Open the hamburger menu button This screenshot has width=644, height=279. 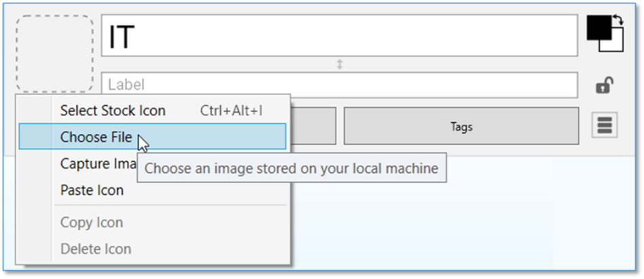604,126
